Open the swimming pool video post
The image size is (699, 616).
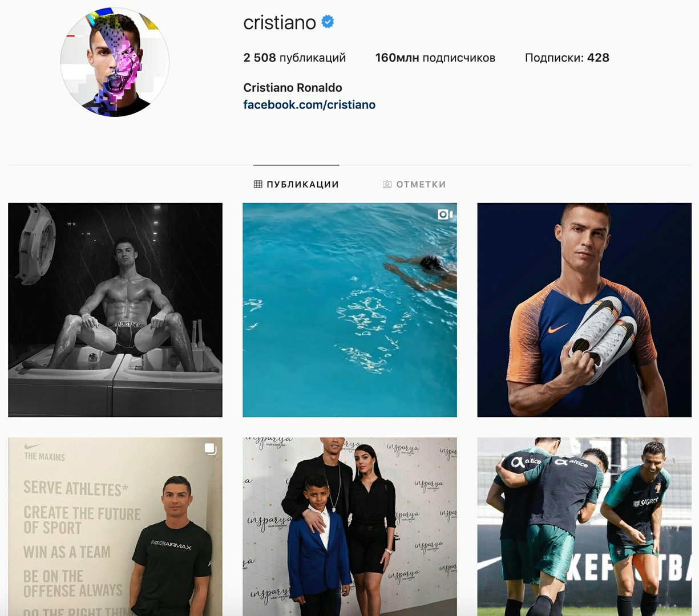pyautogui.click(x=350, y=310)
